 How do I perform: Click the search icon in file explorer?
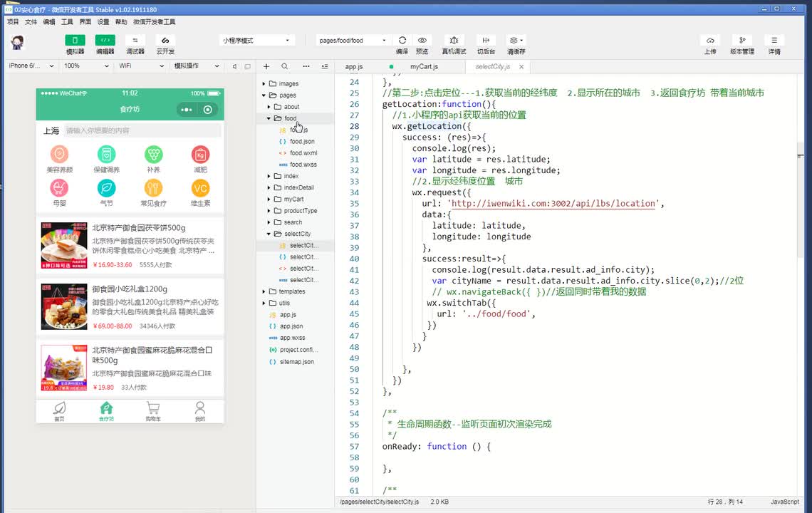click(x=285, y=66)
